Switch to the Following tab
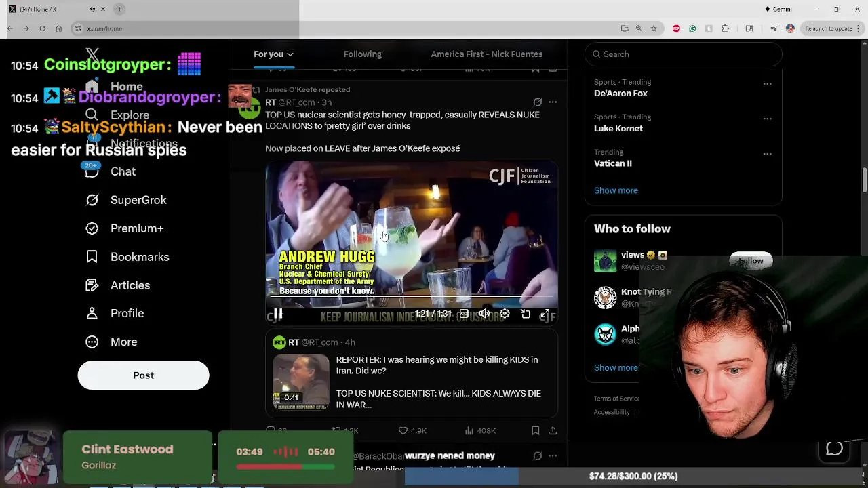 pos(362,54)
